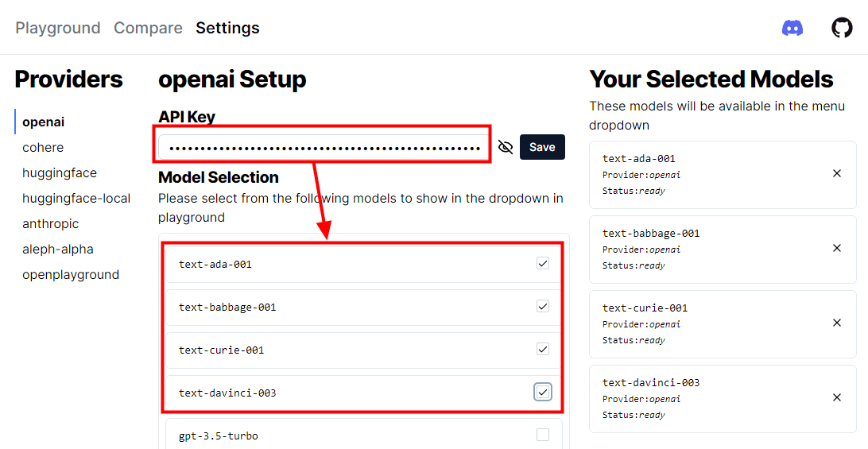This screenshot has width=868, height=449.
Task: Select the huggingface-local provider
Action: pyautogui.click(x=76, y=198)
